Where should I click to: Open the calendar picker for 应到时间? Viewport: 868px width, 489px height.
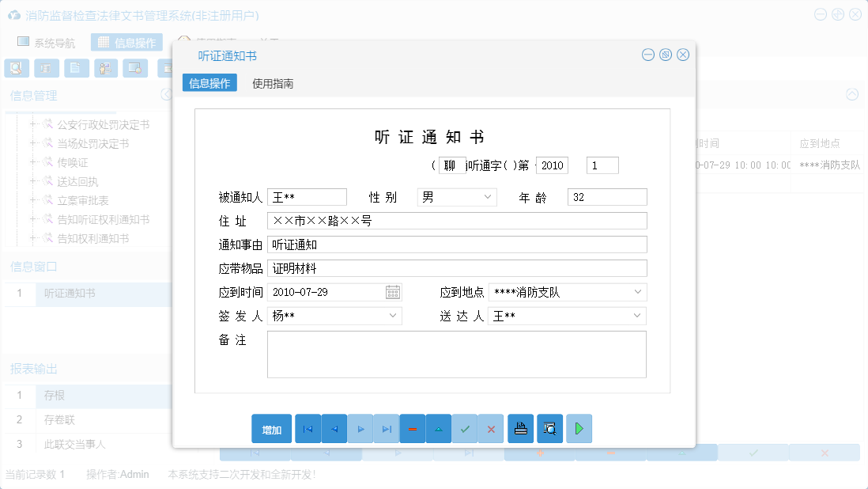pos(391,292)
